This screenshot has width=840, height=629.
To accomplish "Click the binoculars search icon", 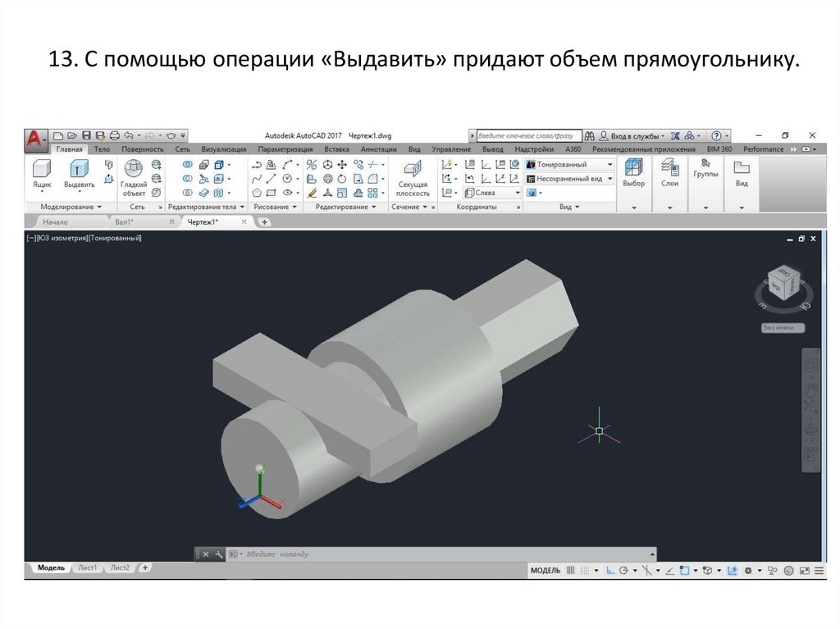I will 589,135.
